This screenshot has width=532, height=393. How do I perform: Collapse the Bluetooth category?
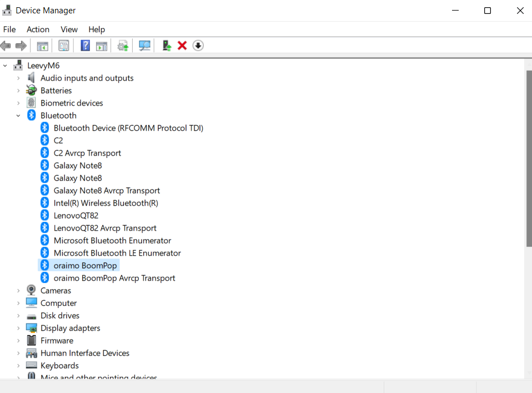pos(18,116)
